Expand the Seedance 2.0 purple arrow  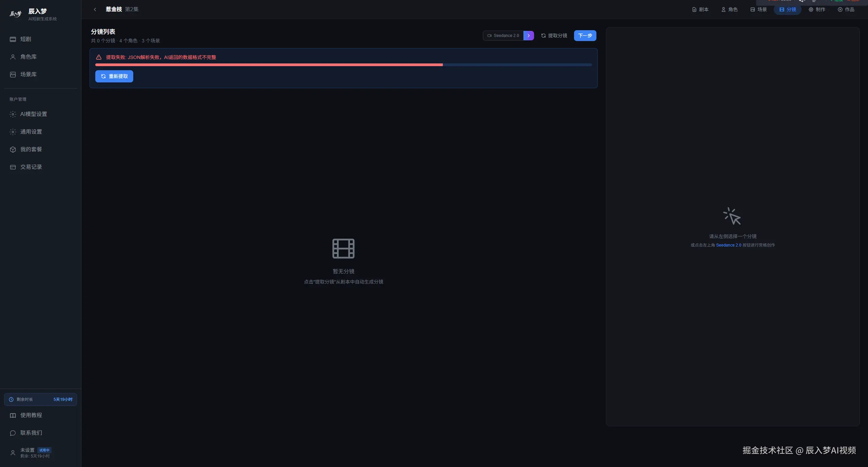click(528, 36)
